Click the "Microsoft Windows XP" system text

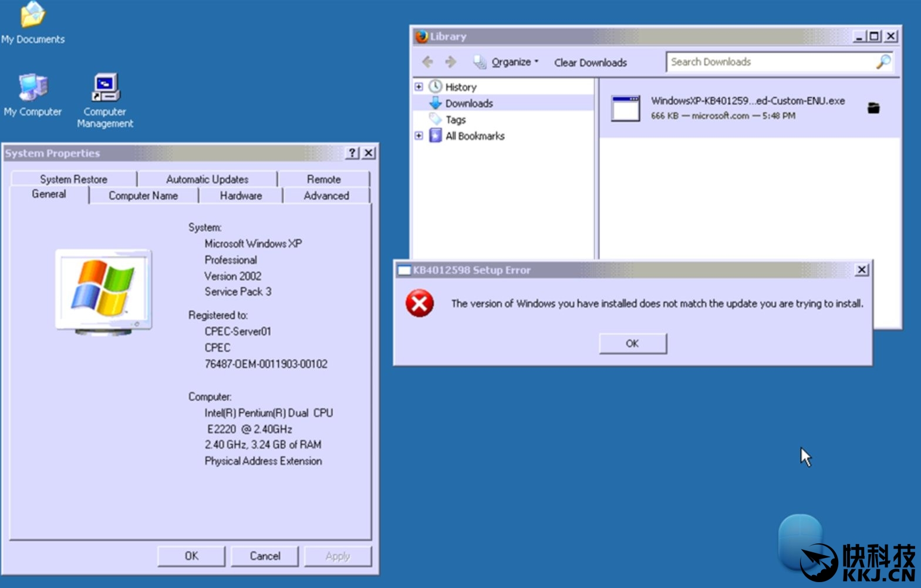coord(253,244)
